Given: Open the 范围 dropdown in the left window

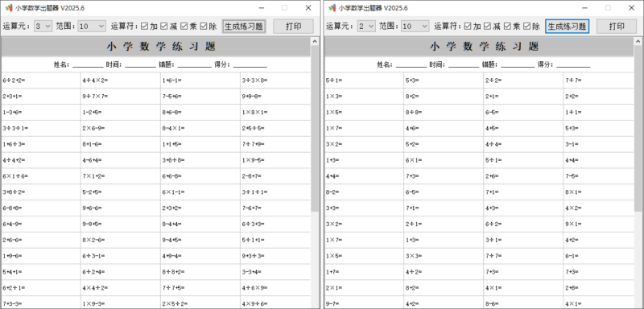Looking at the screenshot, I should [x=92, y=27].
